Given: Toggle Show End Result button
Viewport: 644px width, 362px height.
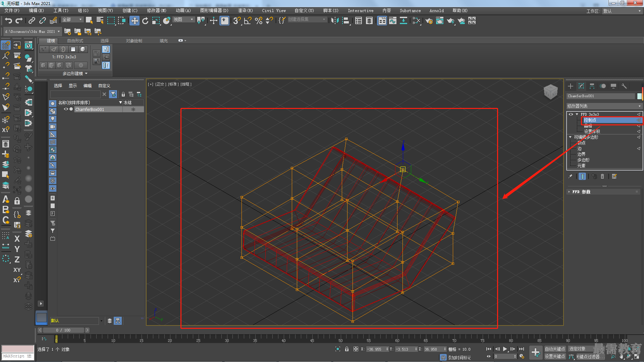Looking at the screenshot, I should pyautogui.click(x=583, y=176).
